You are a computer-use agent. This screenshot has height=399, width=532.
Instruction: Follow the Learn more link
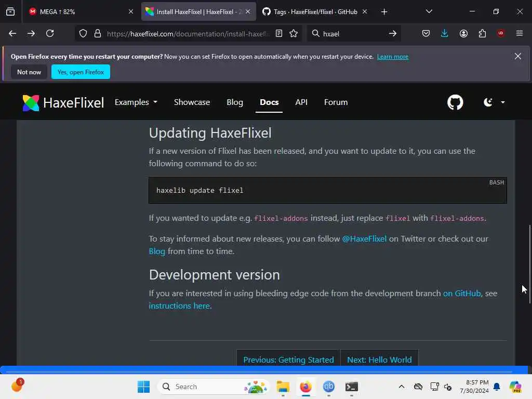pyautogui.click(x=393, y=57)
